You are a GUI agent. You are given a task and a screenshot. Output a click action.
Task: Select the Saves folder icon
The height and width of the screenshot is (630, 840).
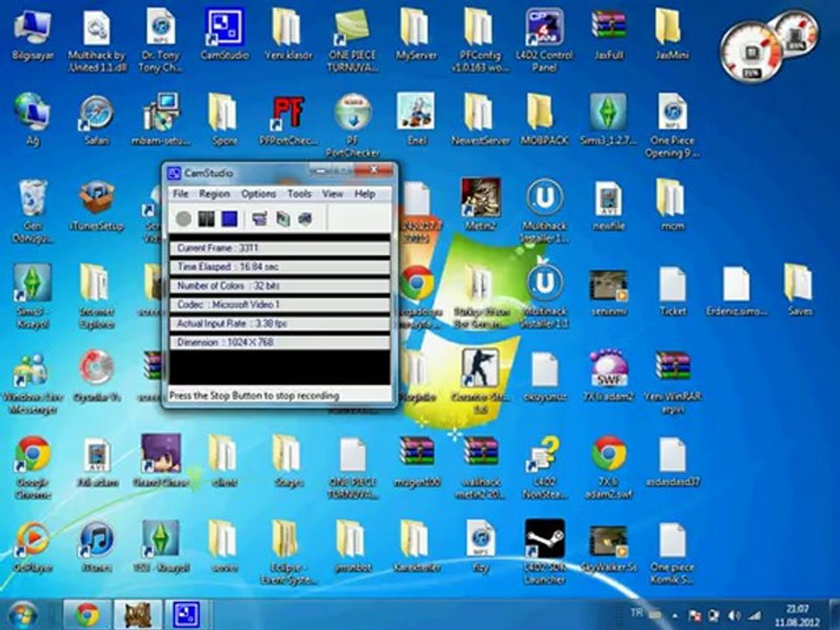799,290
